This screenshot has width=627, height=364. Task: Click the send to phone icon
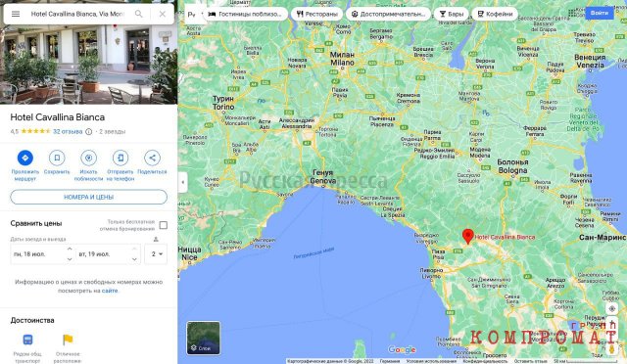121,158
